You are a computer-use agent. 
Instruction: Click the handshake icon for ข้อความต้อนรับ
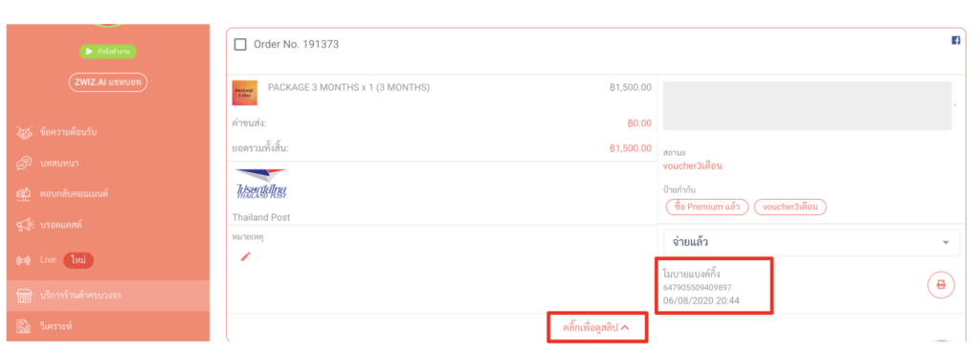[x=24, y=132]
